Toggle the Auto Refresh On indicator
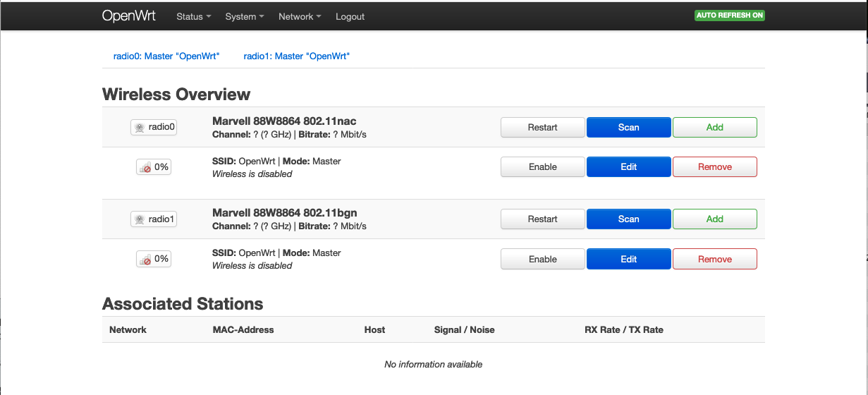This screenshot has height=395, width=868. (729, 16)
